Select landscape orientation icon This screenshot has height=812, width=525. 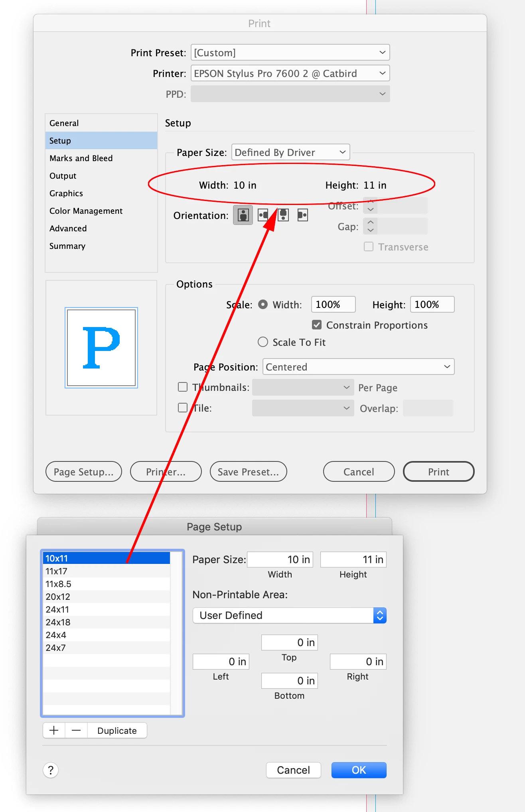tap(263, 215)
